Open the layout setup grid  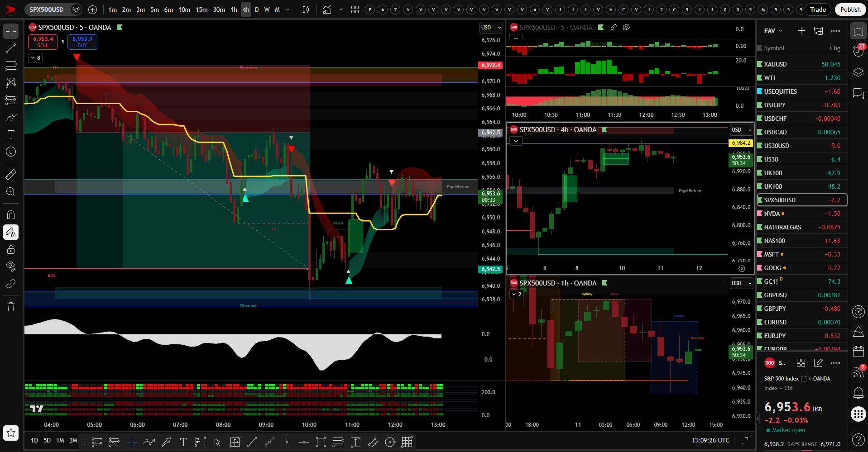[x=355, y=10]
